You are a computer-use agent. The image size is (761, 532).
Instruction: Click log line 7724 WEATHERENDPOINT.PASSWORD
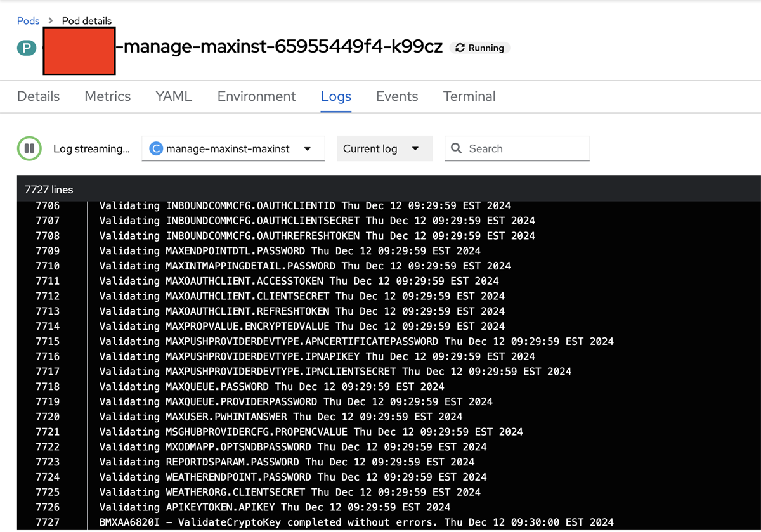293,477
